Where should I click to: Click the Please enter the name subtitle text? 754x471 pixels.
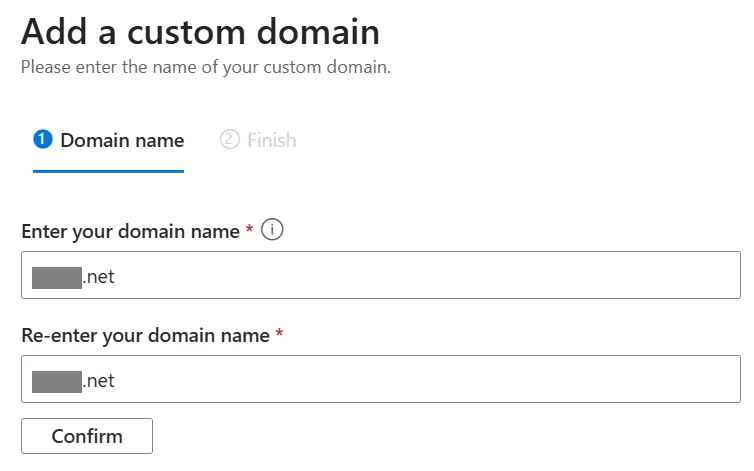tap(206, 67)
